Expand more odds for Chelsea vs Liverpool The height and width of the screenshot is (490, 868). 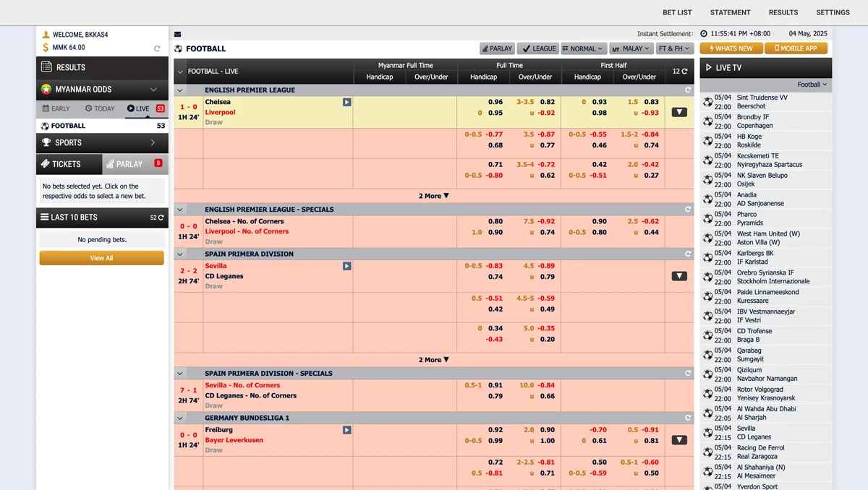(678, 112)
